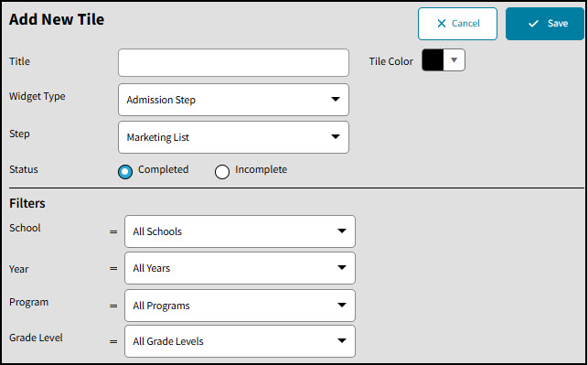Select the Incomplete status radio button
Image resolution: width=588 pixels, height=365 pixels.
click(x=222, y=172)
